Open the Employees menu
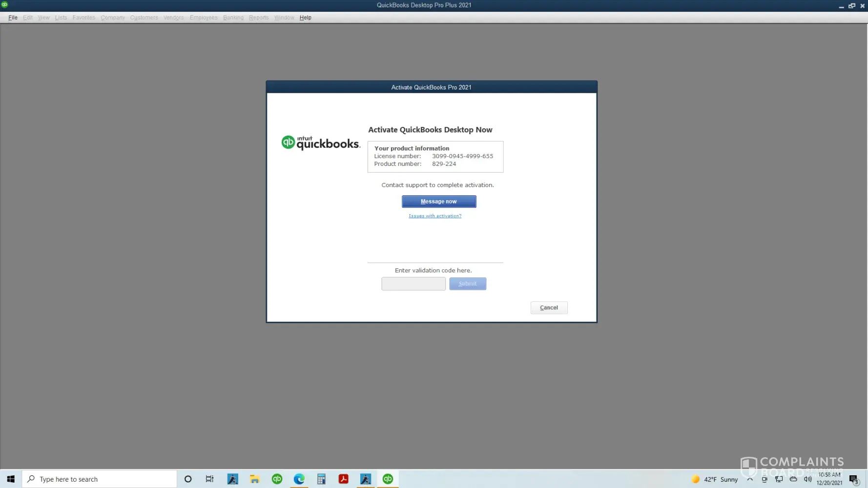 pyautogui.click(x=204, y=18)
